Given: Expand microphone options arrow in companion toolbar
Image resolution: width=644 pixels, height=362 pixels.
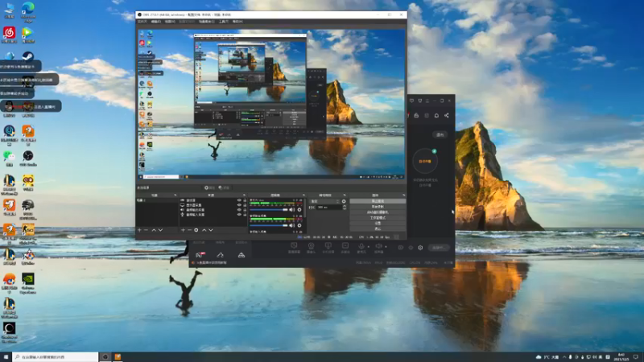Looking at the screenshot, I should pos(368,247).
